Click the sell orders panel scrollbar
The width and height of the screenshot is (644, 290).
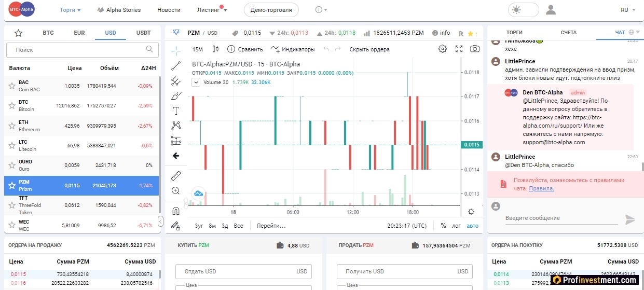(x=159, y=273)
